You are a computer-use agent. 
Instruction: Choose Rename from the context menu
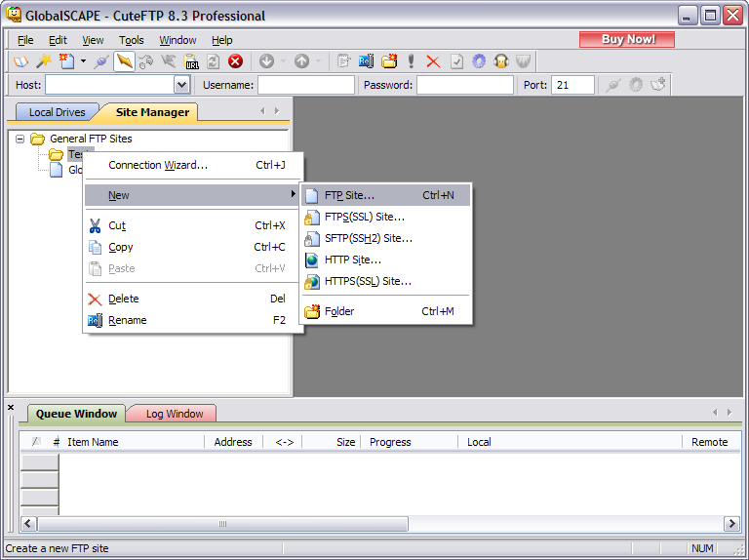[193, 320]
